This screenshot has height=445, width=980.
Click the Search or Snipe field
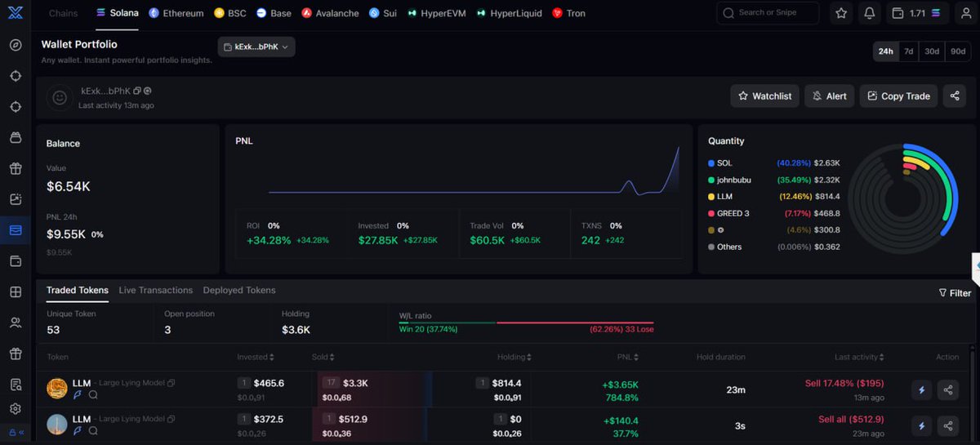pyautogui.click(x=768, y=13)
